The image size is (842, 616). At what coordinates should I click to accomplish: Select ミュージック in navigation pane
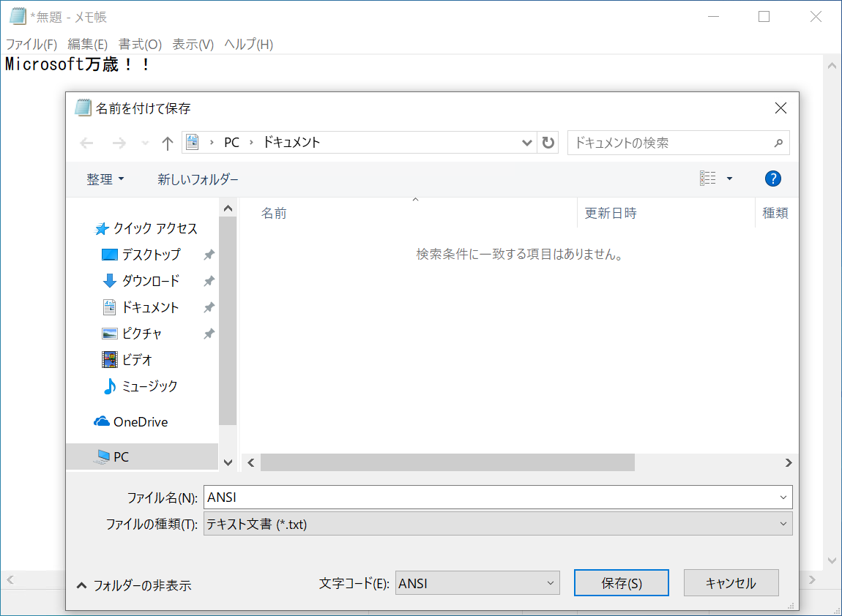(x=140, y=386)
